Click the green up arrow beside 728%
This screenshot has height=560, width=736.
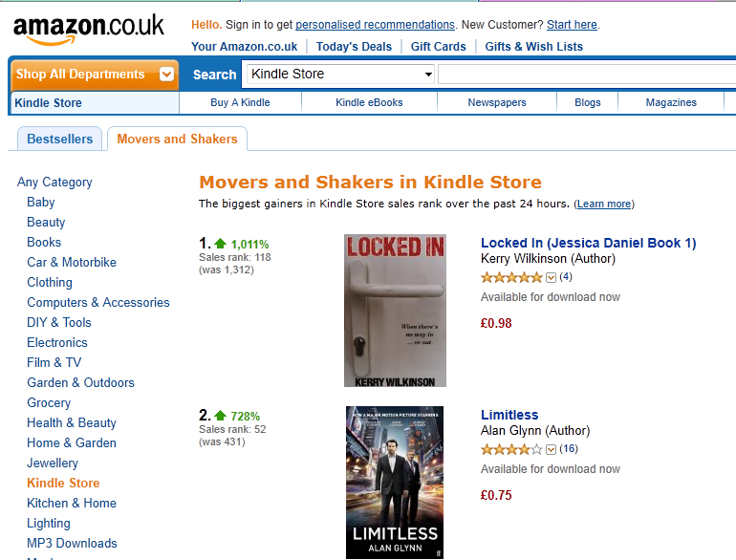220,416
